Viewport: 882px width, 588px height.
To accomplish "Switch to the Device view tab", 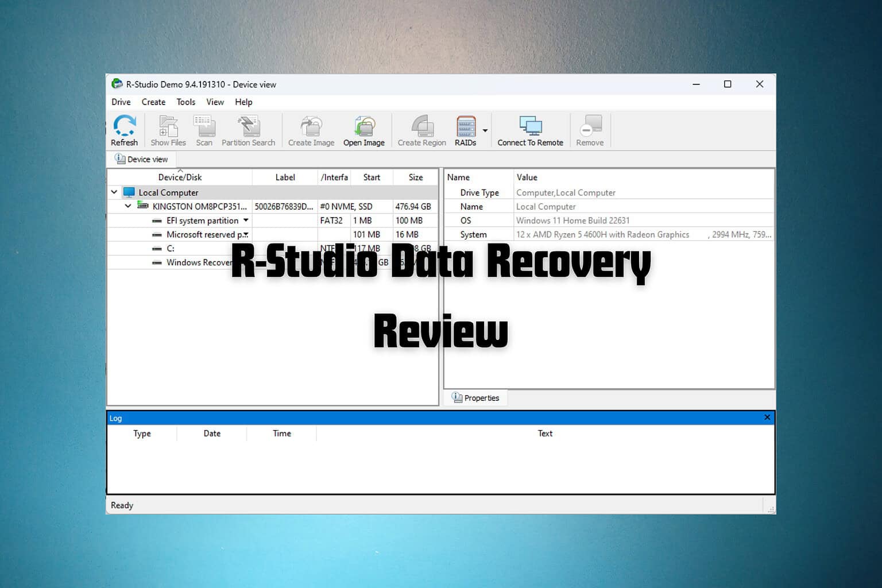I will [x=141, y=159].
